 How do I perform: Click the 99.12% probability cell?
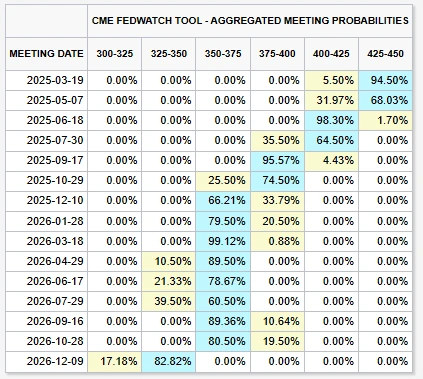point(223,241)
